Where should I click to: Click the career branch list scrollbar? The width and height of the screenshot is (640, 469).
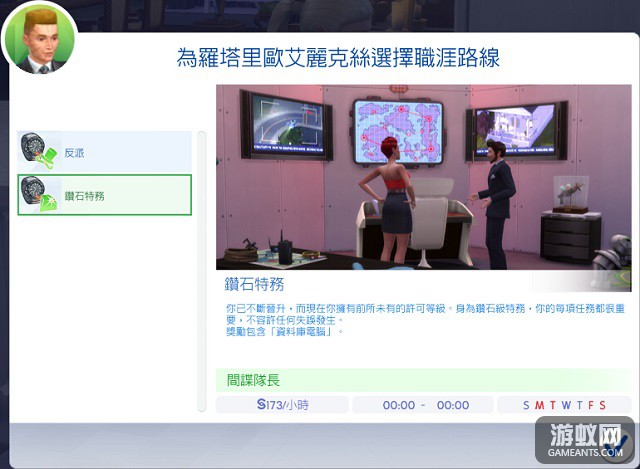click(x=201, y=271)
